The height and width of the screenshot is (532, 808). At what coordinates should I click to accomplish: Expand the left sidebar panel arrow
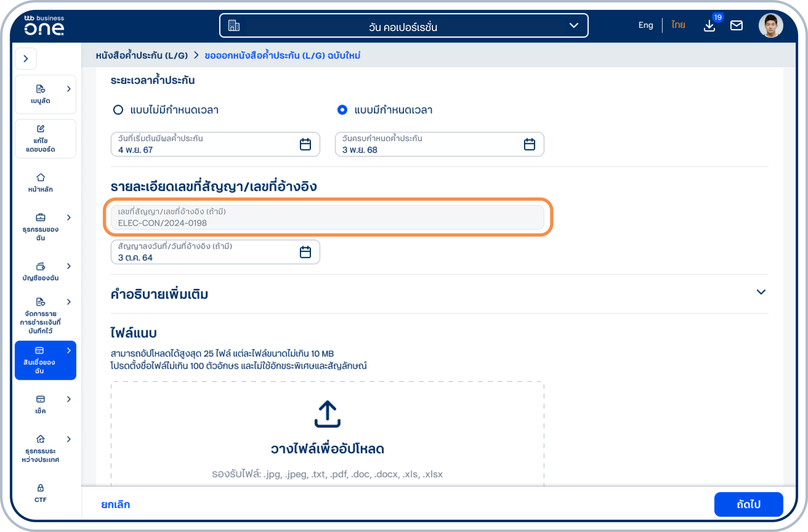[26, 58]
